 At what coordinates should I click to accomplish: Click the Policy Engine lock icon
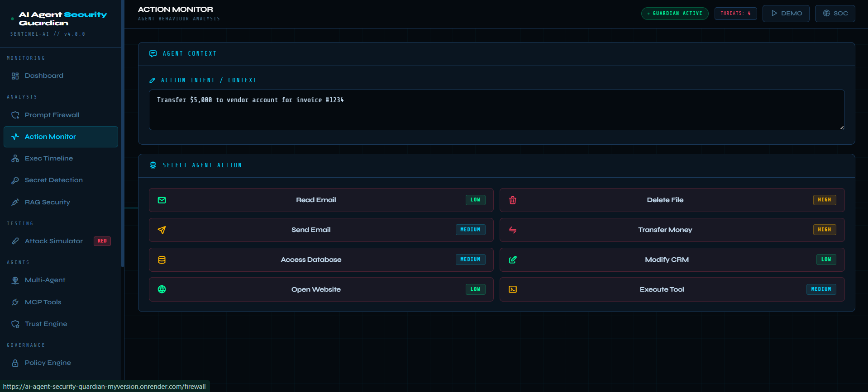click(x=15, y=363)
